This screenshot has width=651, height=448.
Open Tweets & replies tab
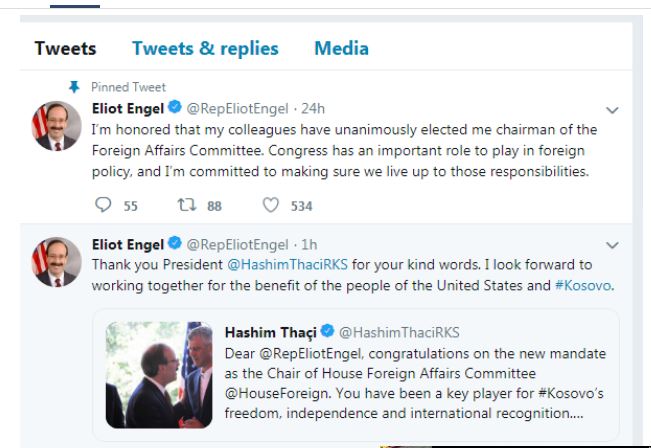(205, 48)
